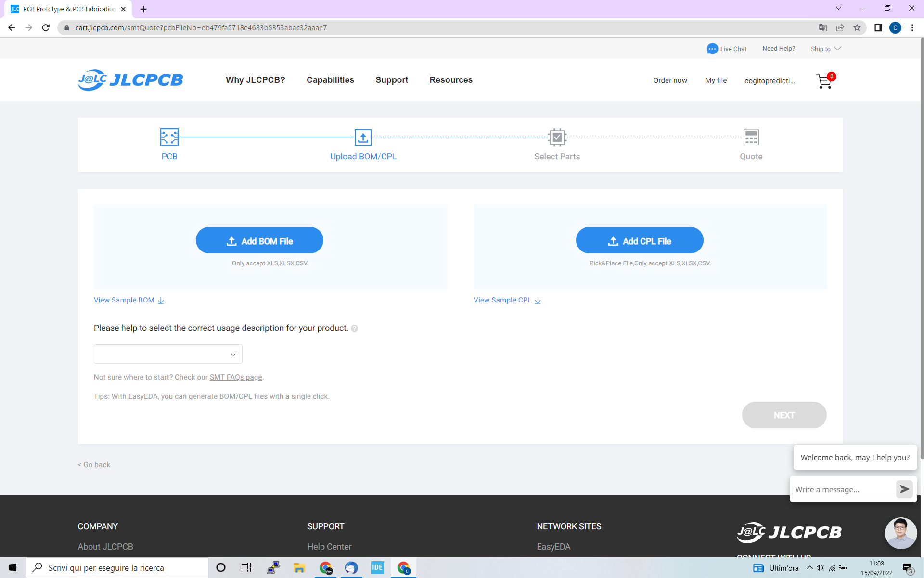Click the JLCPCB logo
The image size is (924, 578).
[130, 79]
